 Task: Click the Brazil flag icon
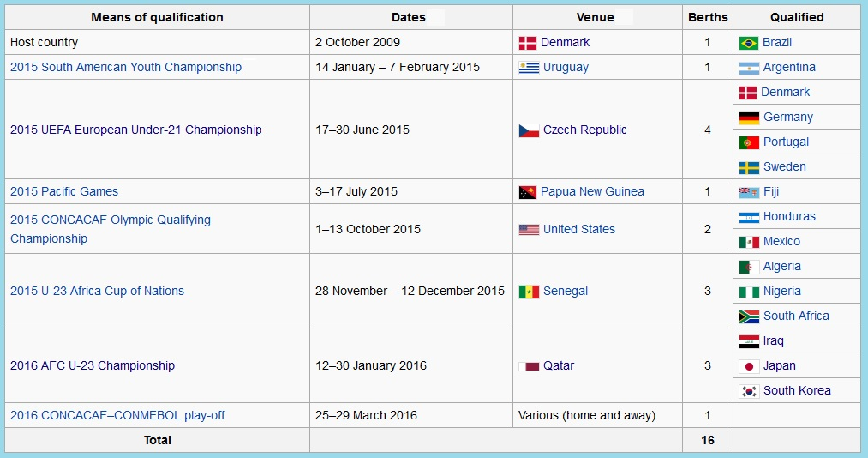coord(748,43)
